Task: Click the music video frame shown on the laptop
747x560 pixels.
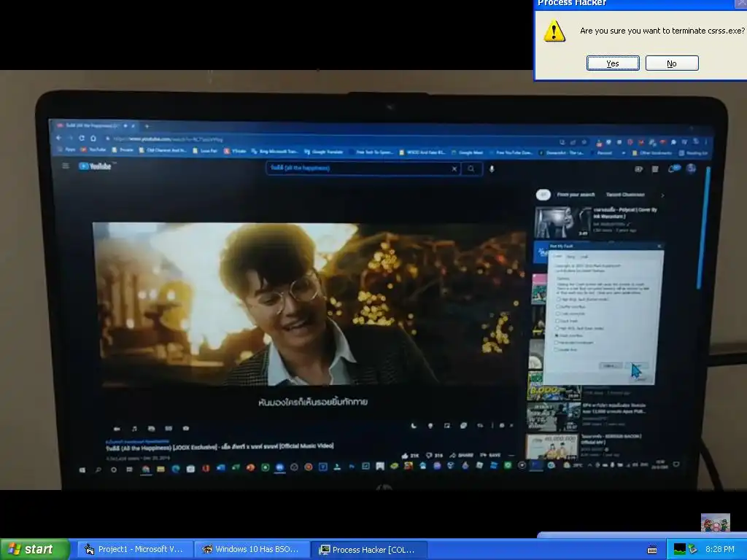Action: pyautogui.click(x=309, y=305)
